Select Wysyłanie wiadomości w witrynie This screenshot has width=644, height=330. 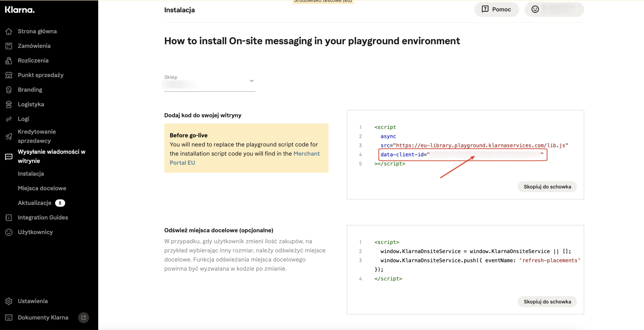pyautogui.click(x=52, y=156)
